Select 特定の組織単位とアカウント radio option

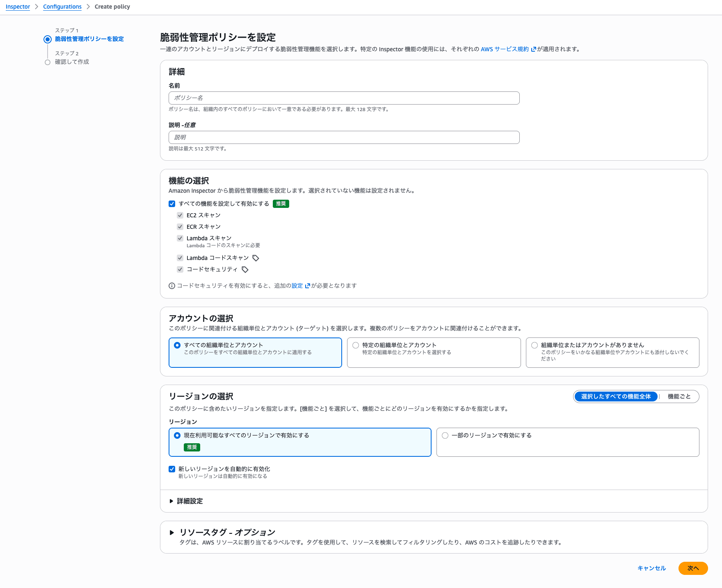click(356, 345)
